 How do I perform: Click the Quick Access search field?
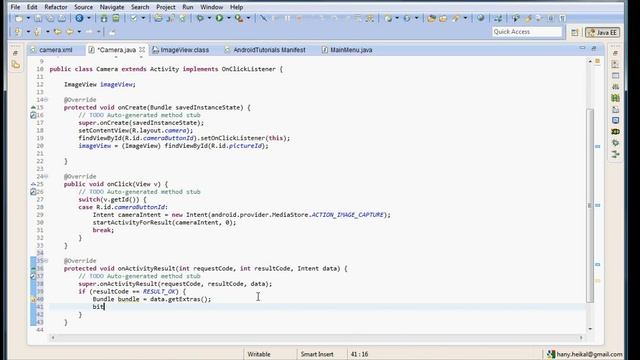point(527,32)
